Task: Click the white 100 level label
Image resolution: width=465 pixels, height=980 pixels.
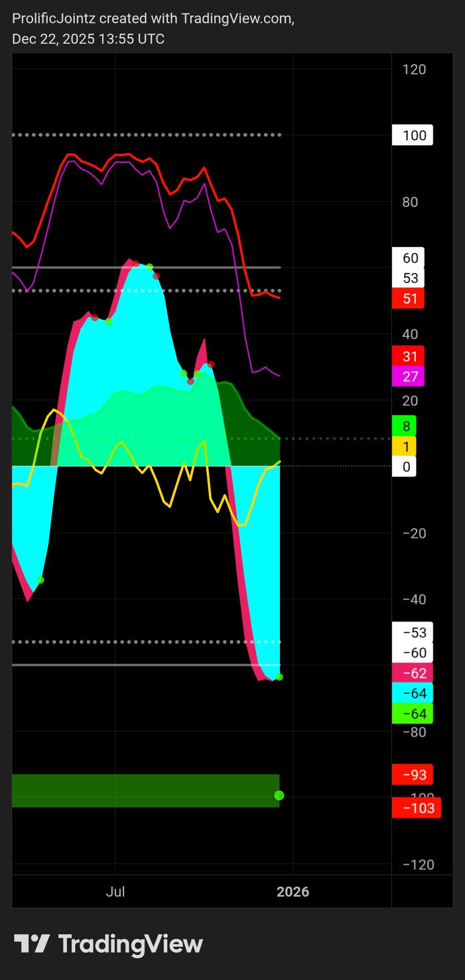Action: pyautogui.click(x=412, y=135)
